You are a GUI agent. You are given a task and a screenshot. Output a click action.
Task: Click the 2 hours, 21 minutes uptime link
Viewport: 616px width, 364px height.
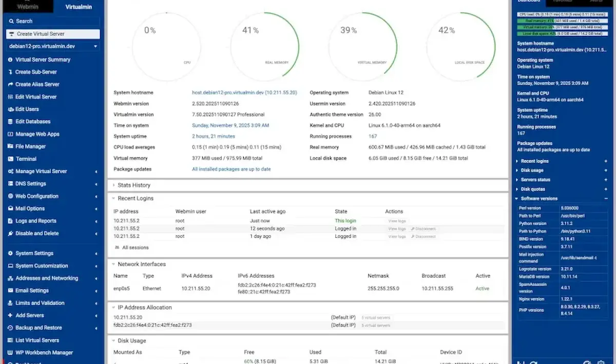214,136
